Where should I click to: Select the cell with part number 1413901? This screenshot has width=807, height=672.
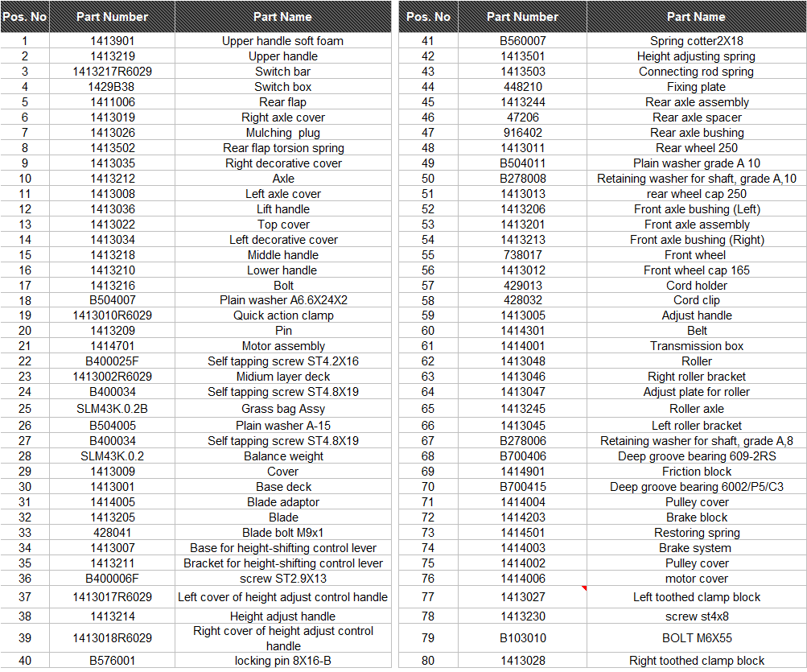point(112,41)
